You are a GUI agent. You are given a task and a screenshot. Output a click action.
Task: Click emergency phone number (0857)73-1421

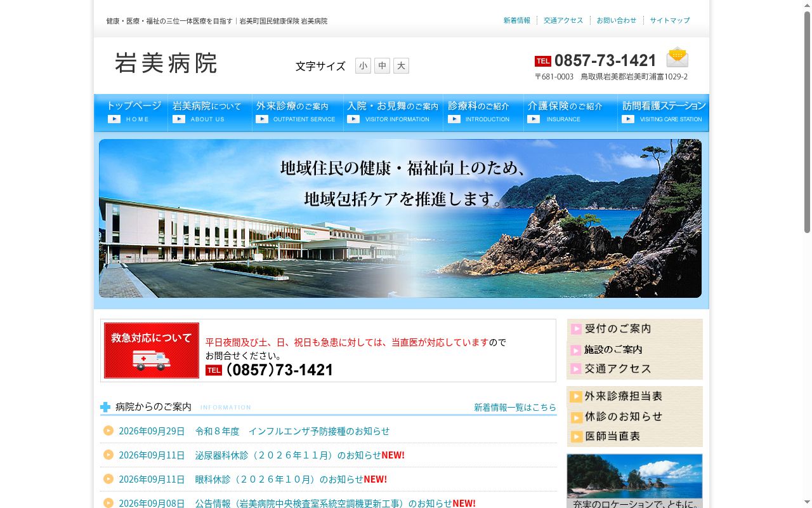coord(280,370)
